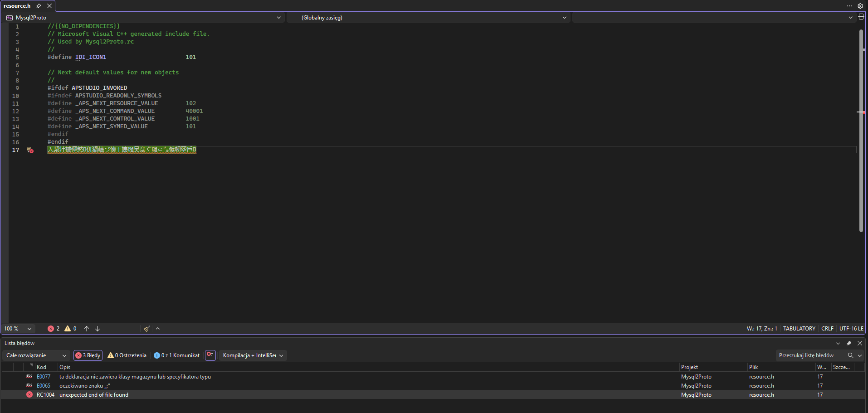This screenshot has width=868, height=413.
Task: Go to next issue down arrow
Action: pos(98,329)
